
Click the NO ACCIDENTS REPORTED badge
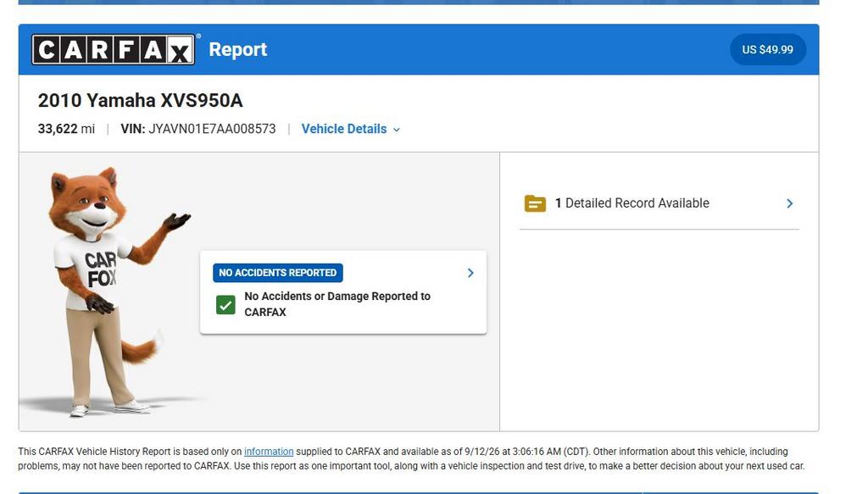point(278,273)
